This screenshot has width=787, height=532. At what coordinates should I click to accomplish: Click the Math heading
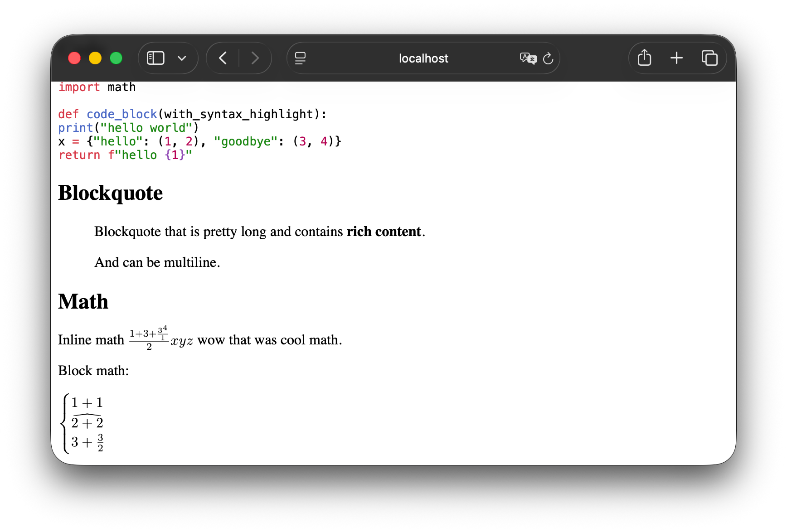coord(83,301)
